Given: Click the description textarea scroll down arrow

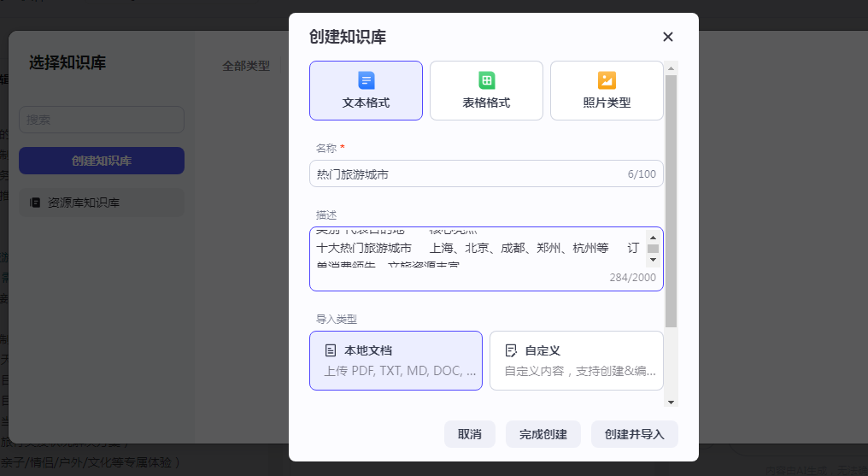Looking at the screenshot, I should click(654, 260).
